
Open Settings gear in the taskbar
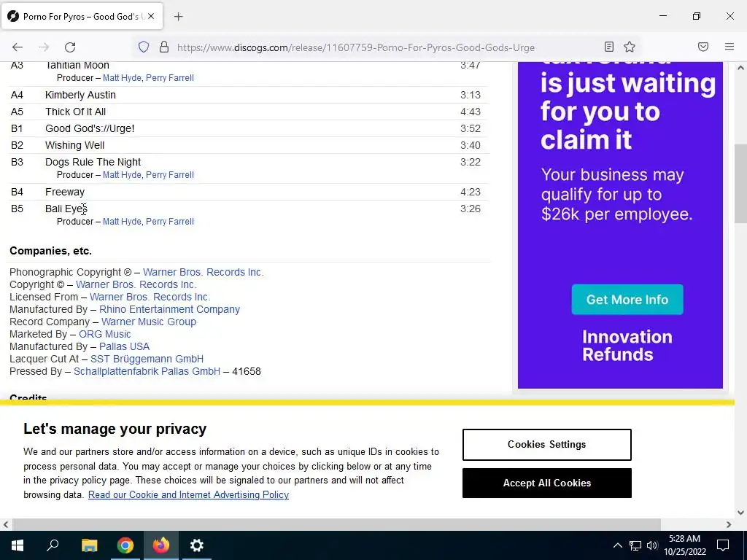197,545
